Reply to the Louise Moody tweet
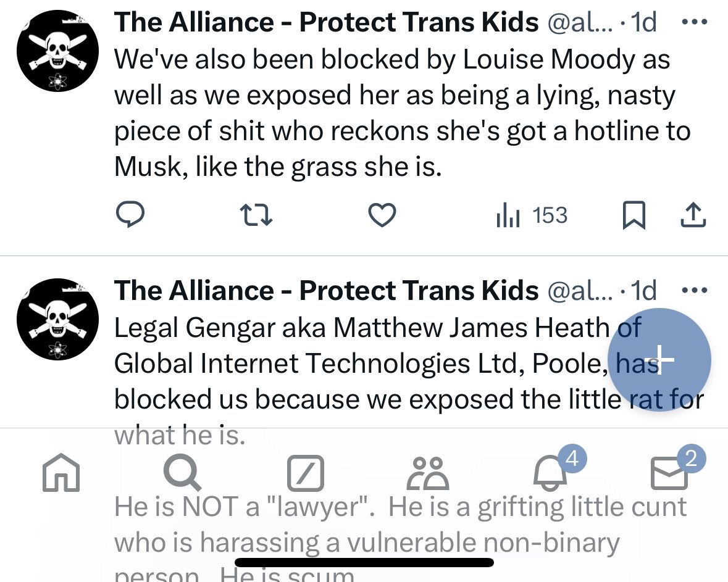 pyautogui.click(x=130, y=215)
